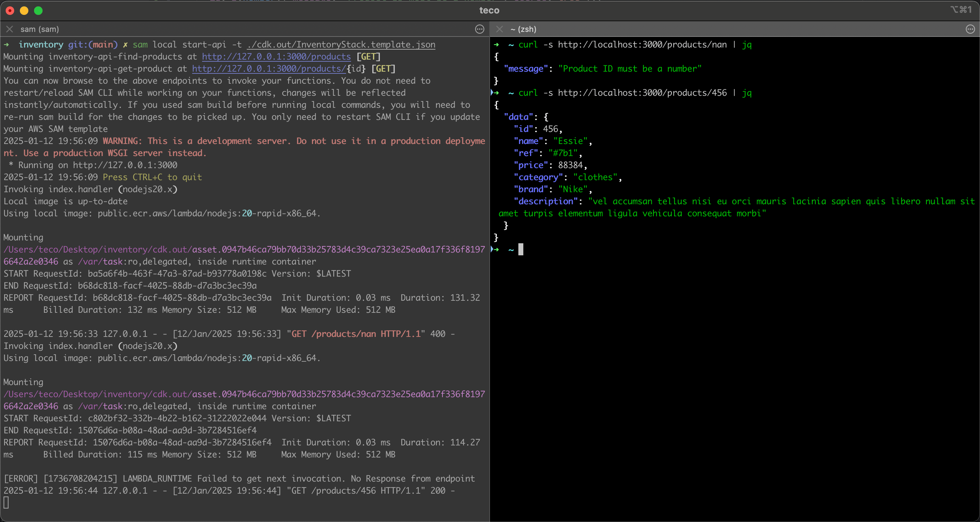The height and width of the screenshot is (522, 980).
Task: Click the teco window title
Action: 489,10
